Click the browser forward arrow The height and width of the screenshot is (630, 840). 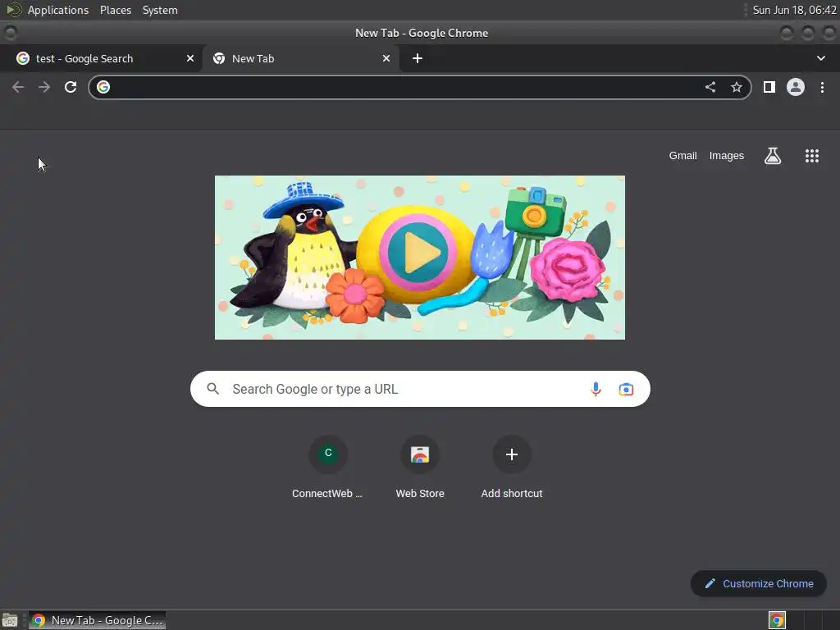tap(44, 87)
